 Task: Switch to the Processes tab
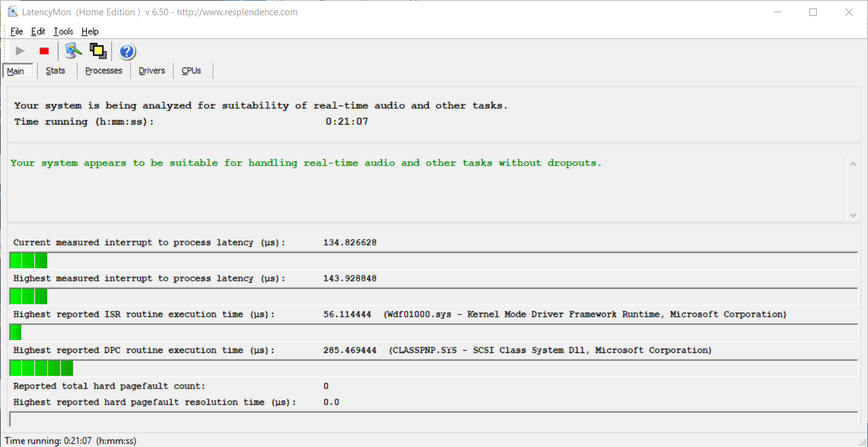[x=104, y=71]
